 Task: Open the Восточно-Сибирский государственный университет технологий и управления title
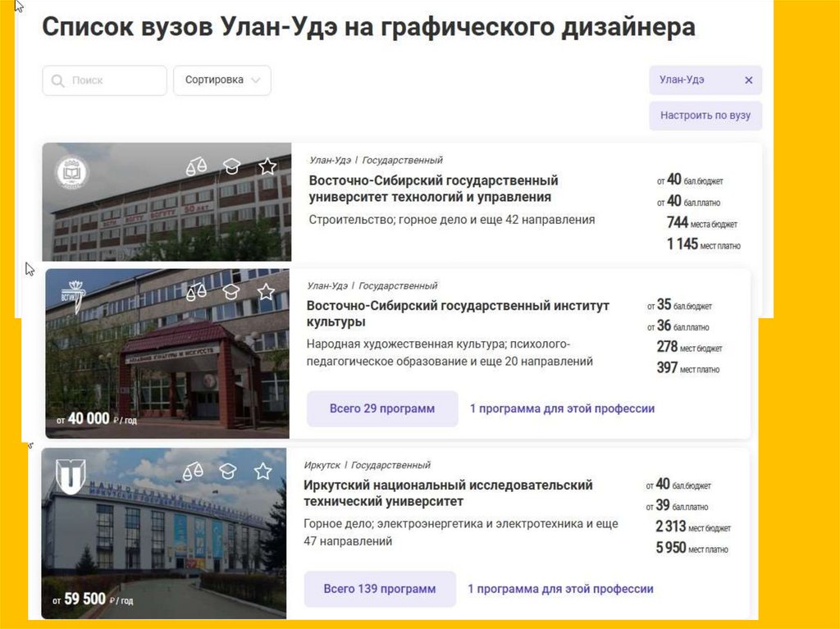[x=433, y=189]
